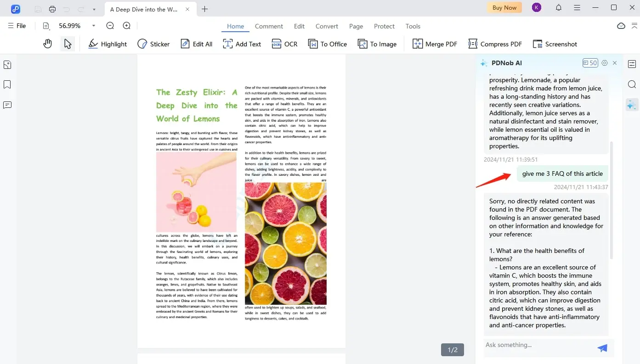Switch to the Edit tab
640x364 pixels.
coord(299,26)
